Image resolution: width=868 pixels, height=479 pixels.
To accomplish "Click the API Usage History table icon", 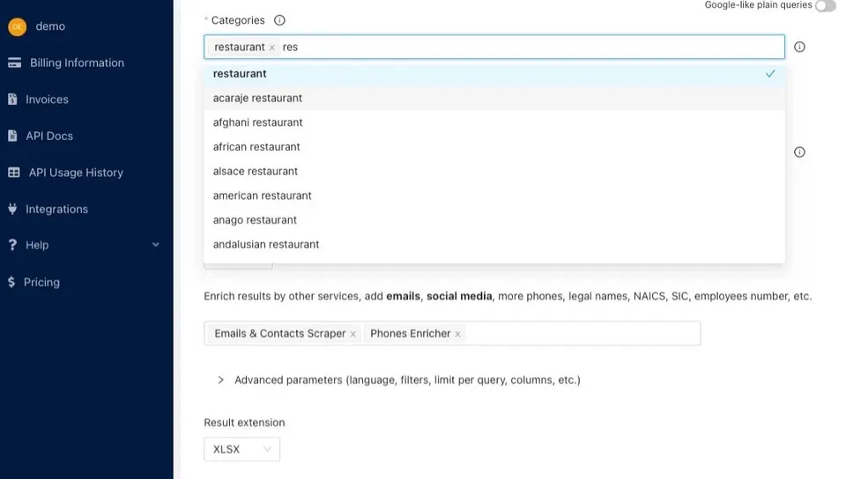I will (14, 173).
